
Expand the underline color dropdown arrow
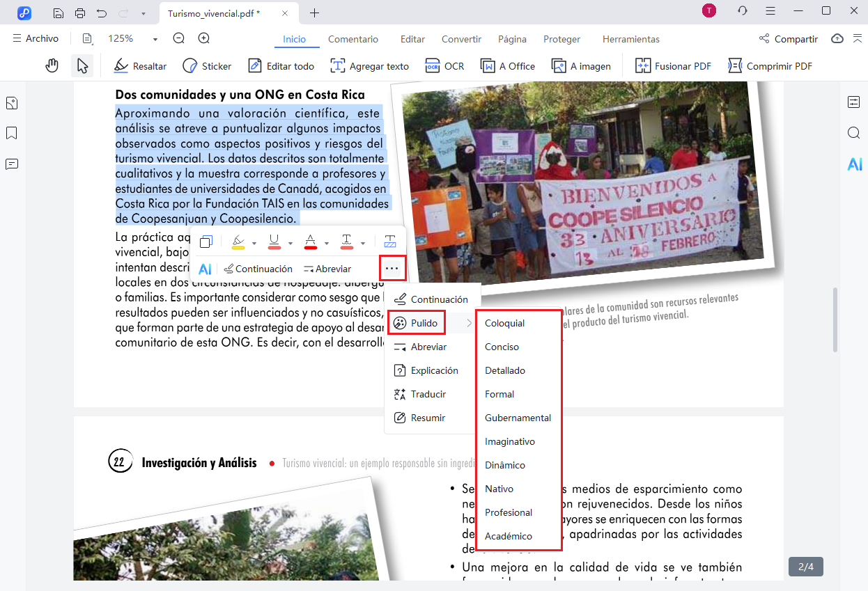290,243
